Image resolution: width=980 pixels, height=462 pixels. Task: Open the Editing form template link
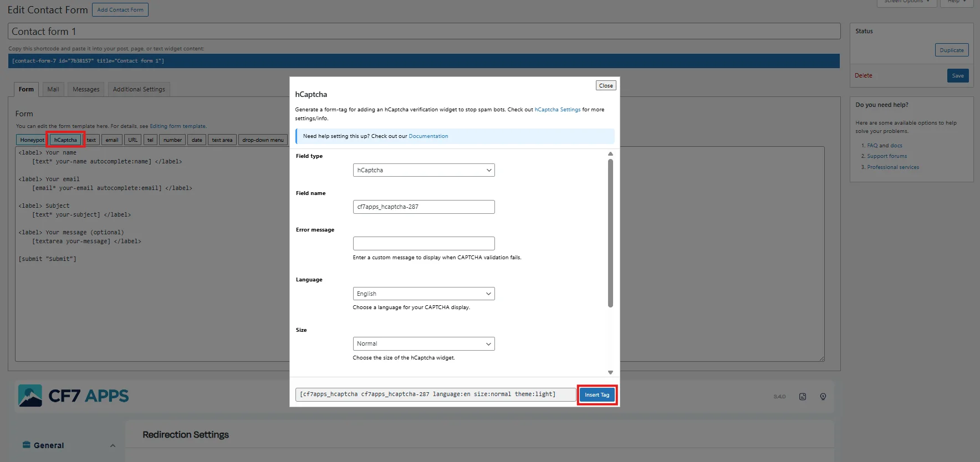coord(177,126)
